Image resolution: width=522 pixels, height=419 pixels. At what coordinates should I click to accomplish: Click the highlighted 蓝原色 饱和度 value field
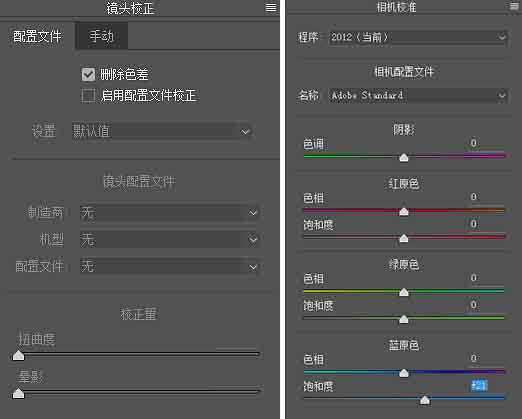(480, 386)
